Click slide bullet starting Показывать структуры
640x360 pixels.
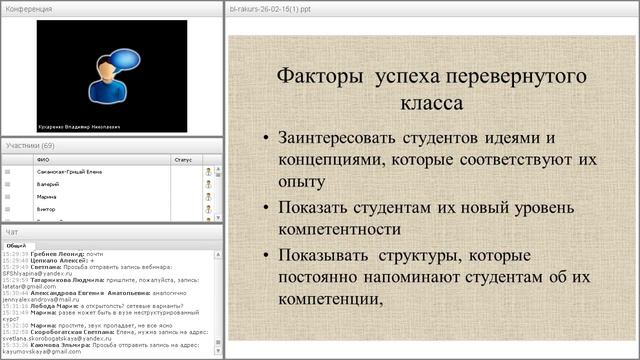click(434, 277)
